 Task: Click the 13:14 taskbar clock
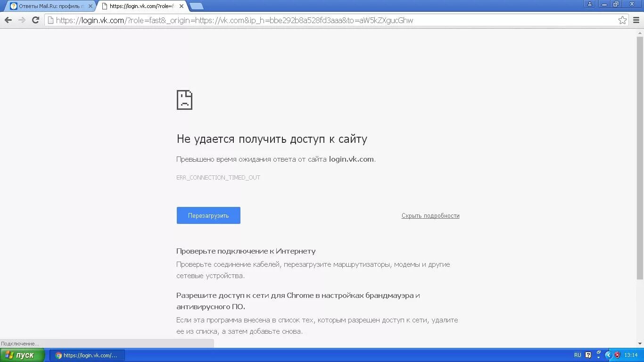(x=631, y=355)
